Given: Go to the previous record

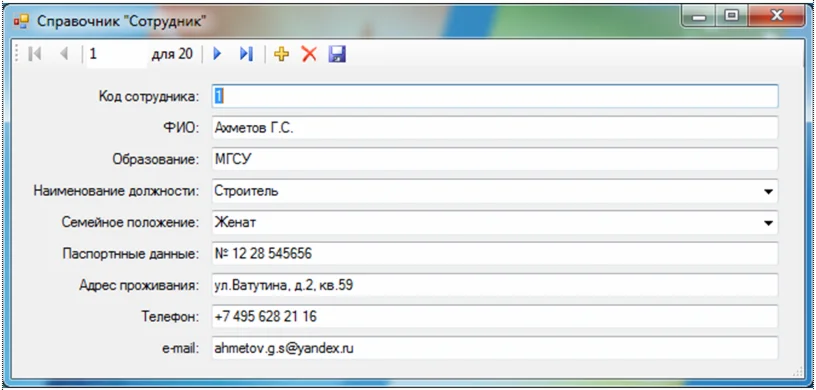Looking at the screenshot, I should [64, 54].
